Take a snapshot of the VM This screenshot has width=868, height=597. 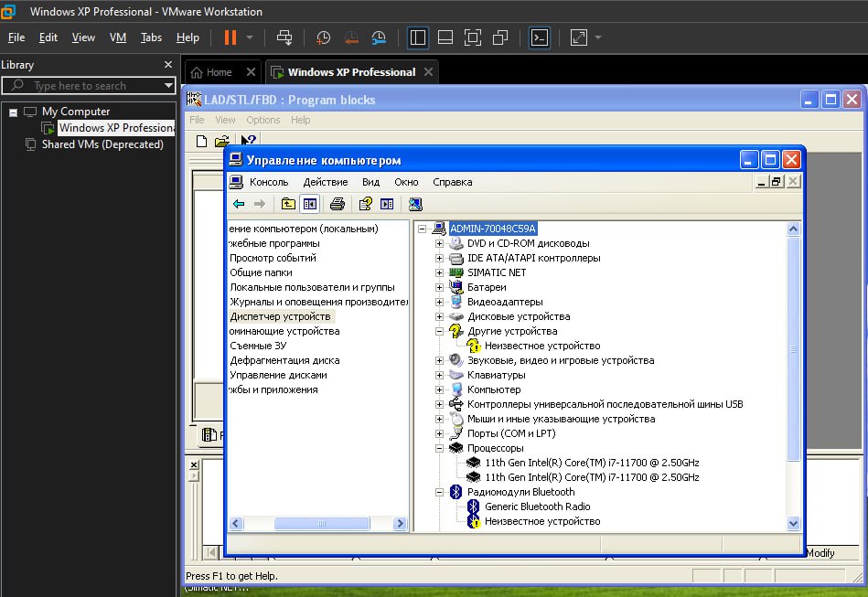point(323,37)
